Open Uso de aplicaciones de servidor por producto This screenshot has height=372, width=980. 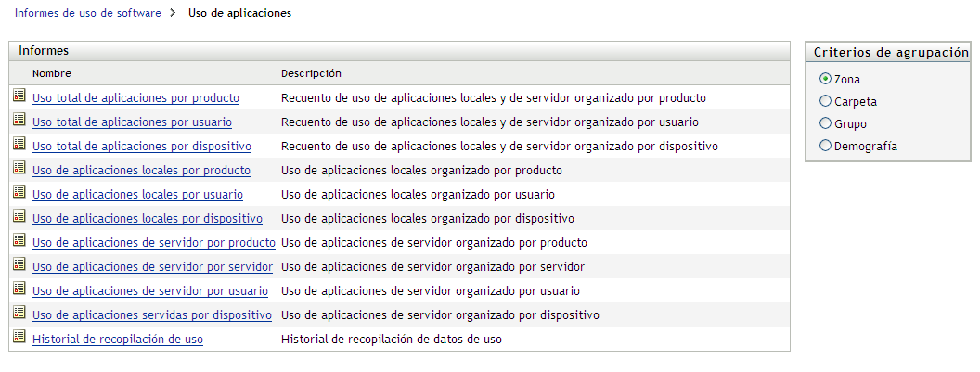(x=153, y=243)
